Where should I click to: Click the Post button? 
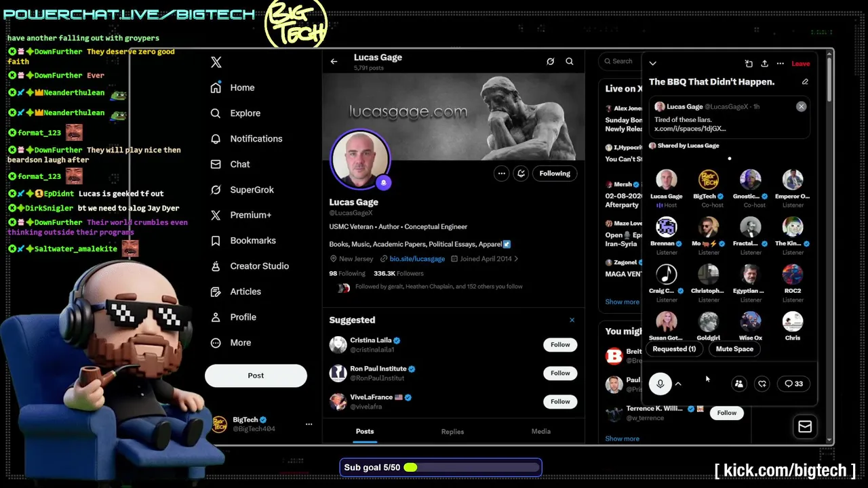[x=256, y=375]
